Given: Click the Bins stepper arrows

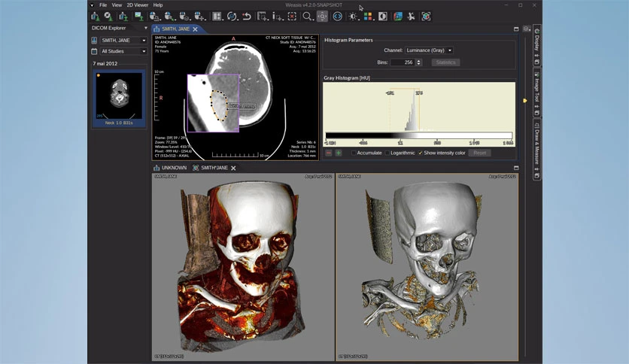Looking at the screenshot, I should [419, 62].
